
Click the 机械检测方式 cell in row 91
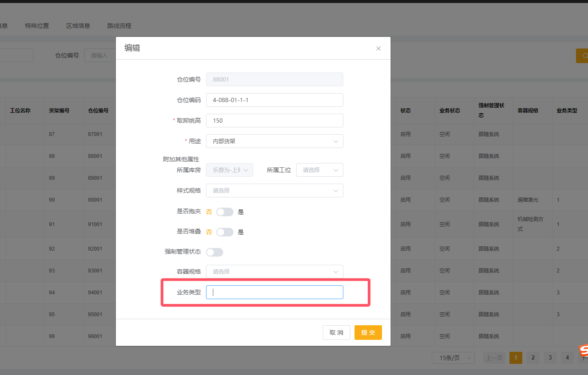click(x=530, y=224)
